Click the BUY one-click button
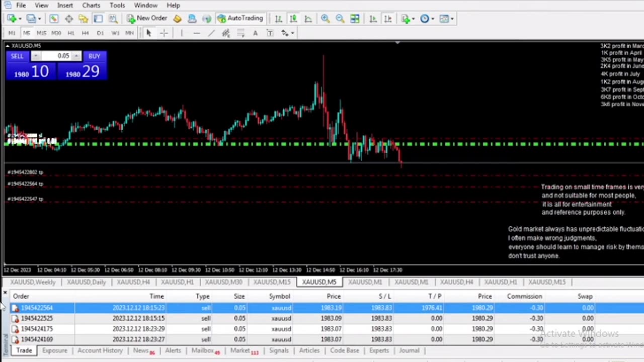This screenshot has height=362, width=644. [x=94, y=56]
